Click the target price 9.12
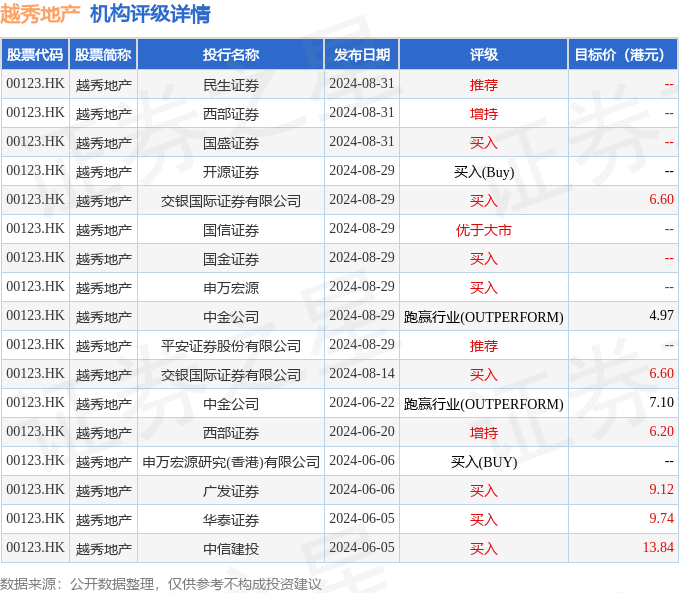Screen dimensions: 679x593 click(661, 490)
